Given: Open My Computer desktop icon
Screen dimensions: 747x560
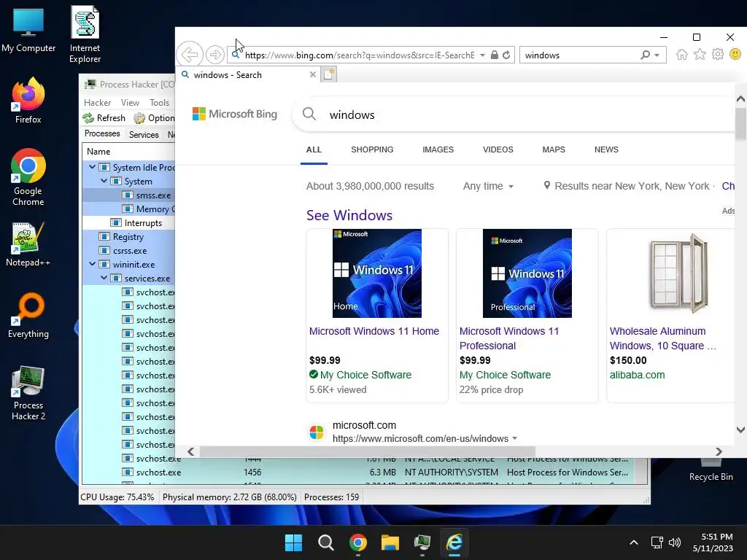Looking at the screenshot, I should click(28, 31).
